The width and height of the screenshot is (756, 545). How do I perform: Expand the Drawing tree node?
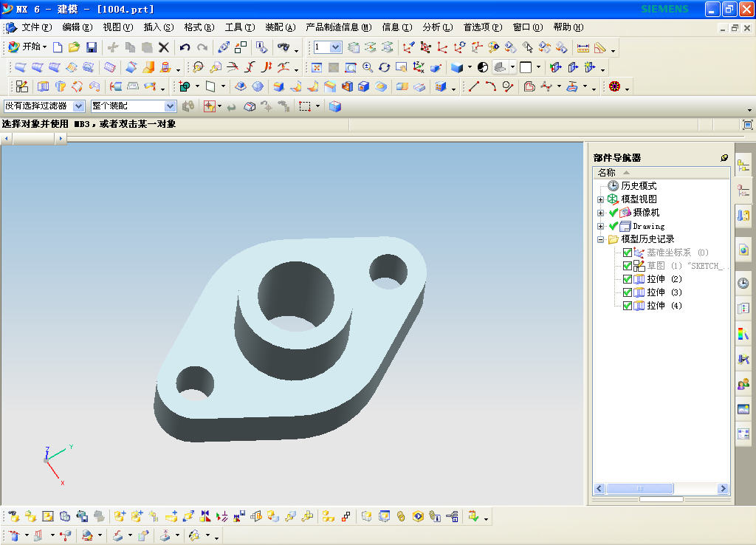click(600, 226)
